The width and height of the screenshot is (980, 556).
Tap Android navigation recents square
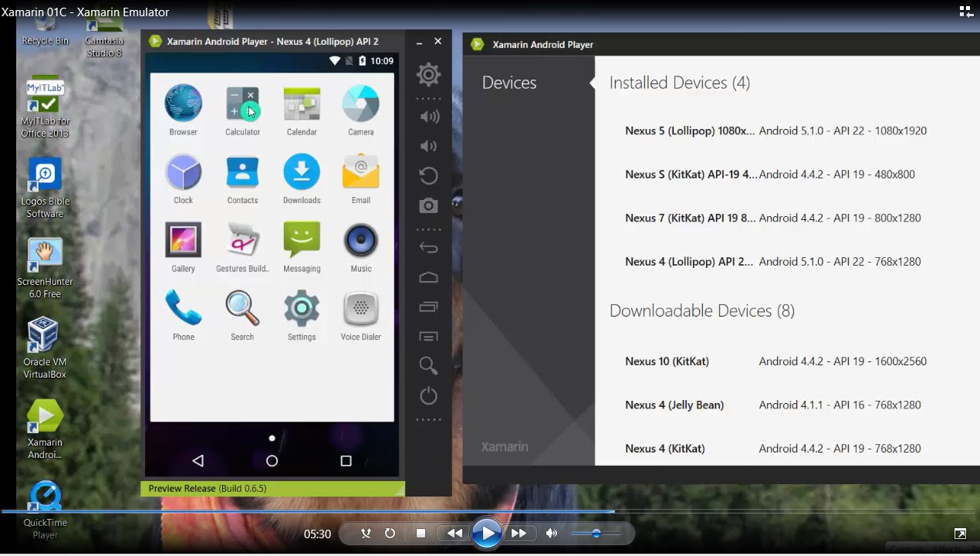pos(346,461)
